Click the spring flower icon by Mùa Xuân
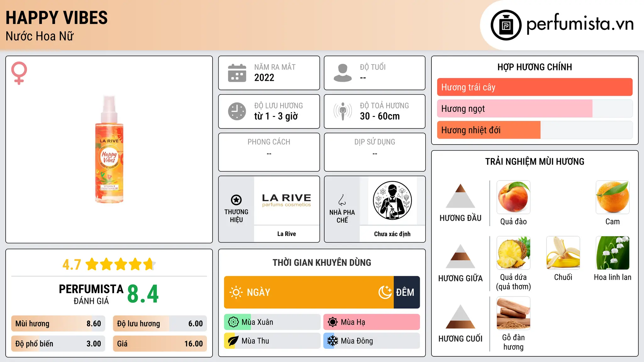The image size is (644, 362). pos(233,322)
